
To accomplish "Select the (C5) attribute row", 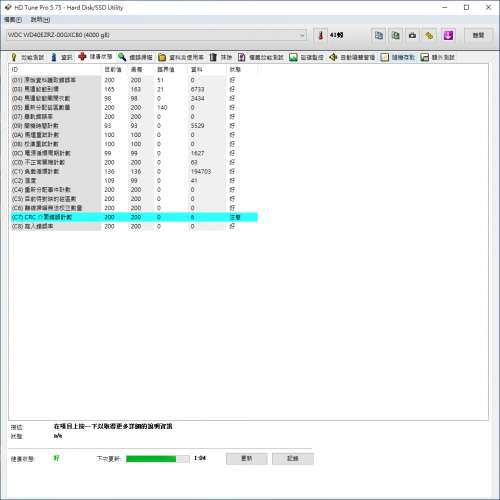I will (134, 199).
